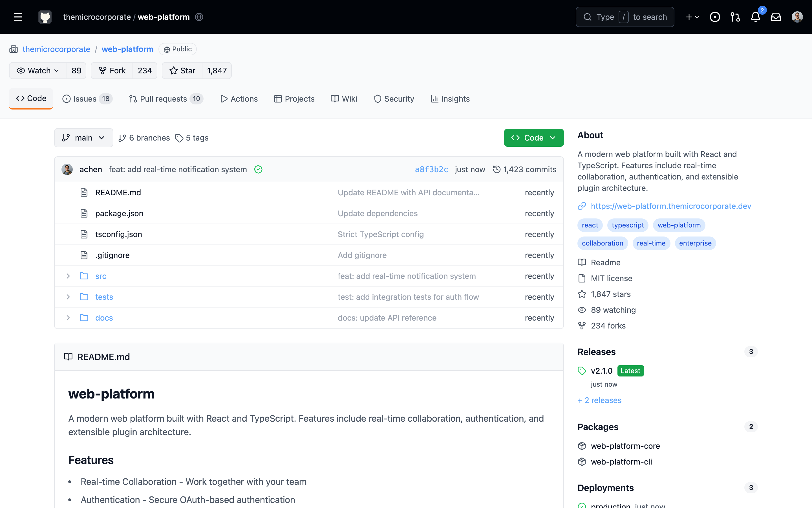View the 1,423 commits history

click(524, 169)
